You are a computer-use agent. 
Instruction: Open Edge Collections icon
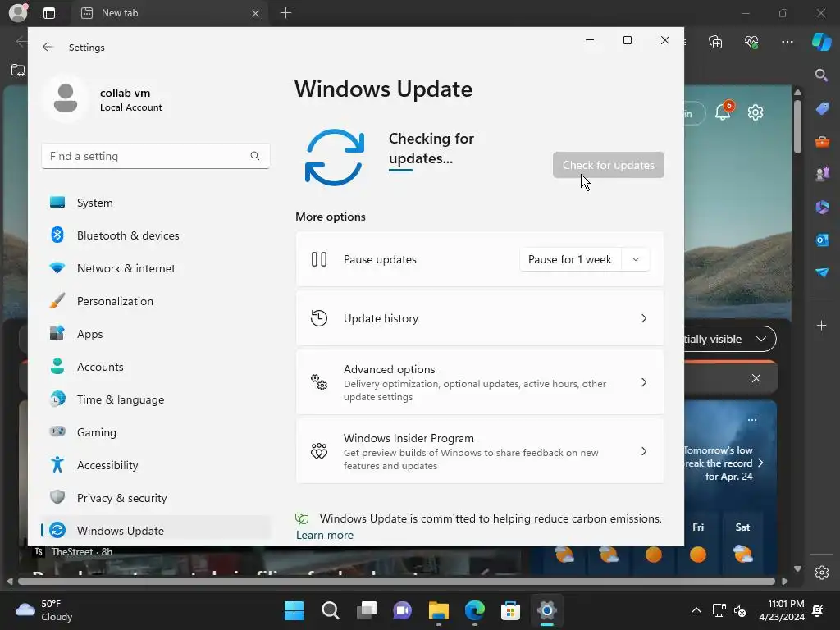(x=715, y=42)
